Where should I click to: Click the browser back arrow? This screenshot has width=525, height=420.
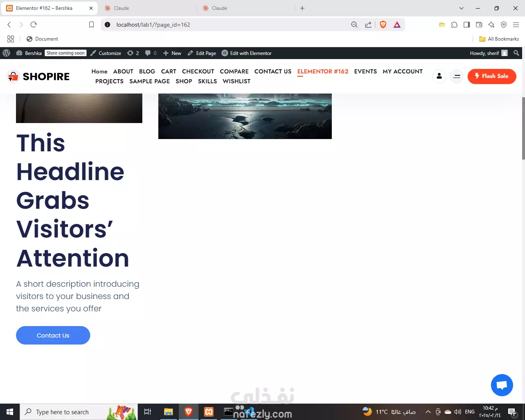click(9, 25)
